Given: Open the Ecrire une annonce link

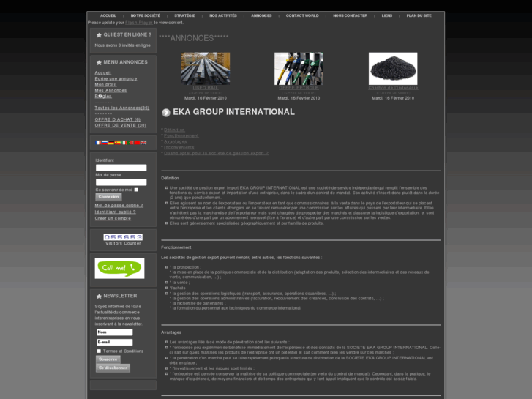Looking at the screenshot, I should [116, 79].
